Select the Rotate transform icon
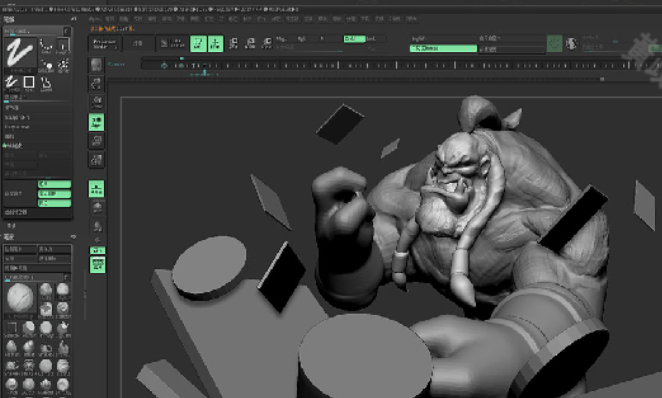 pyautogui.click(x=267, y=43)
